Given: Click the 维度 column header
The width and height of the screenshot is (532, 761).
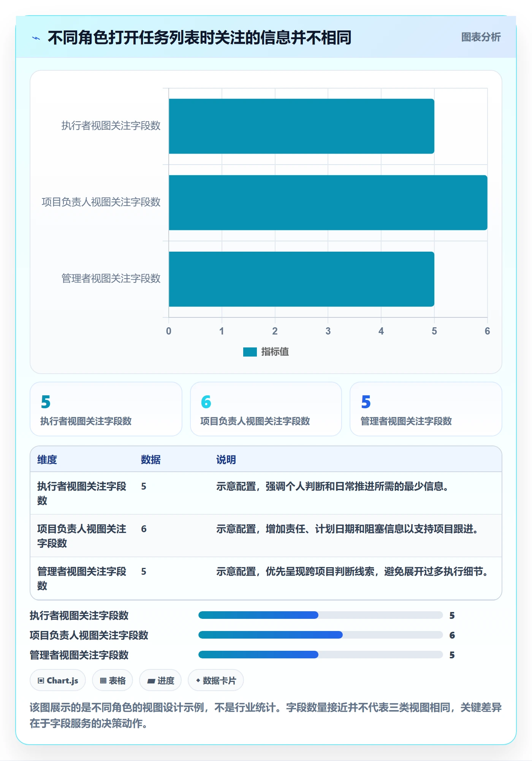Looking at the screenshot, I should 47,460.
